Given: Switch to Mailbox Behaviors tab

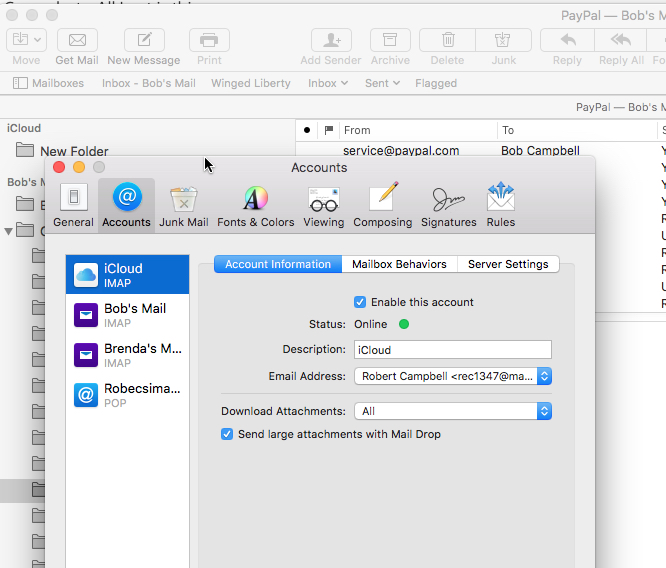Looking at the screenshot, I should click(399, 264).
